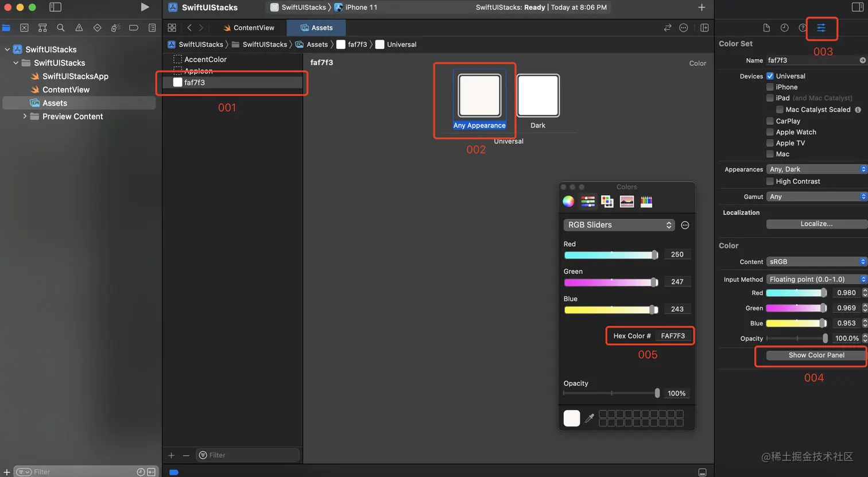The width and height of the screenshot is (868, 477).
Task: Collapse the SwiftUIStacks group folder
Action: click(16, 63)
